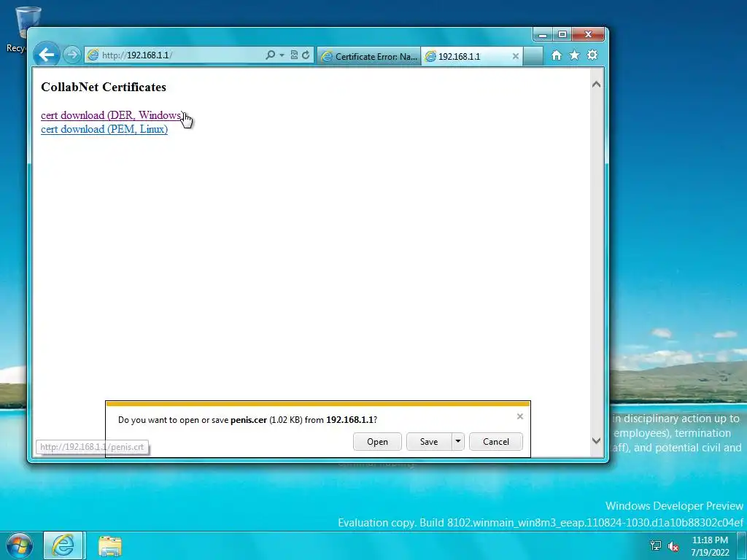
Task: Open Favorites star icon
Action: (x=575, y=55)
